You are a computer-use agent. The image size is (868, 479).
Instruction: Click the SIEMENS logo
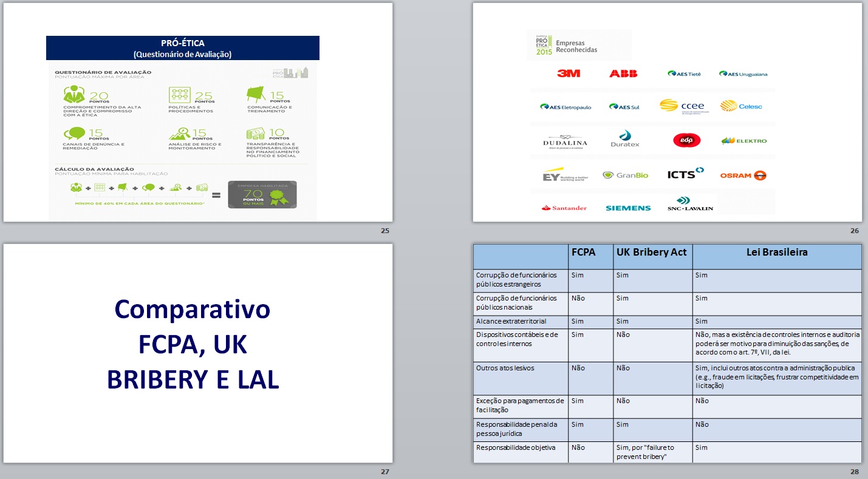pos(628,208)
